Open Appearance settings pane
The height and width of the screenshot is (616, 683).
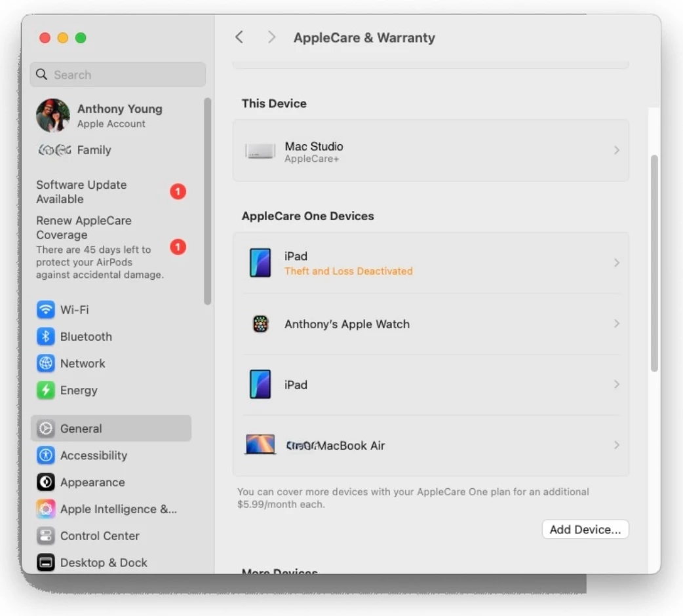coord(111,482)
